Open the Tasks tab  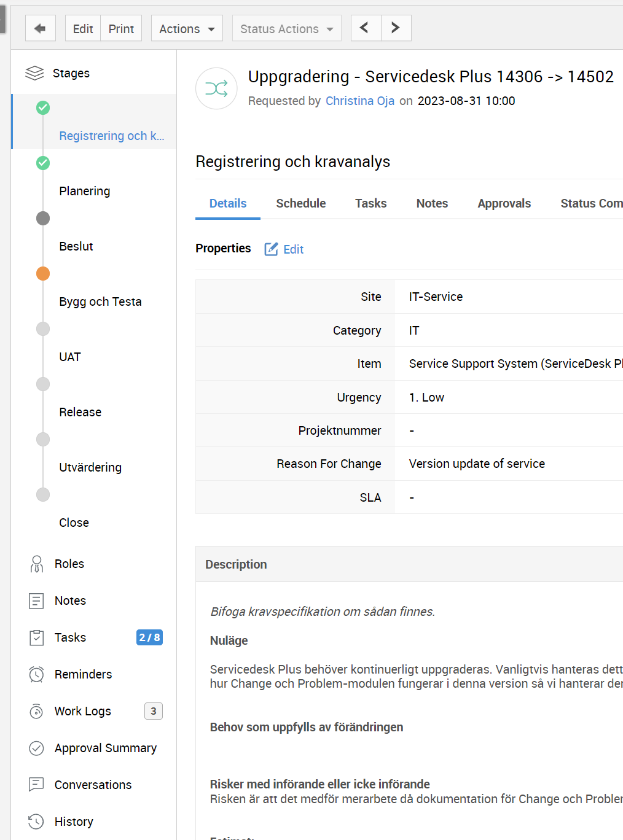point(371,203)
